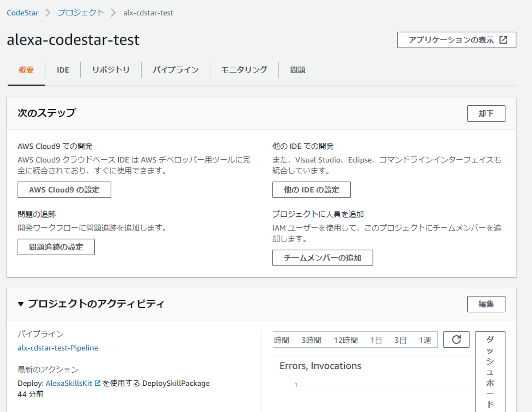Switch to the IDE tab

coord(63,70)
